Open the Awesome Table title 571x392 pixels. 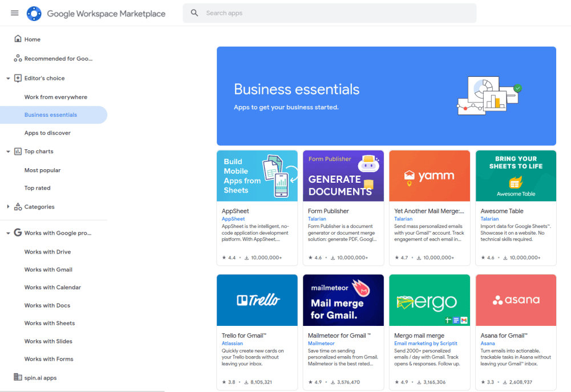(502, 211)
